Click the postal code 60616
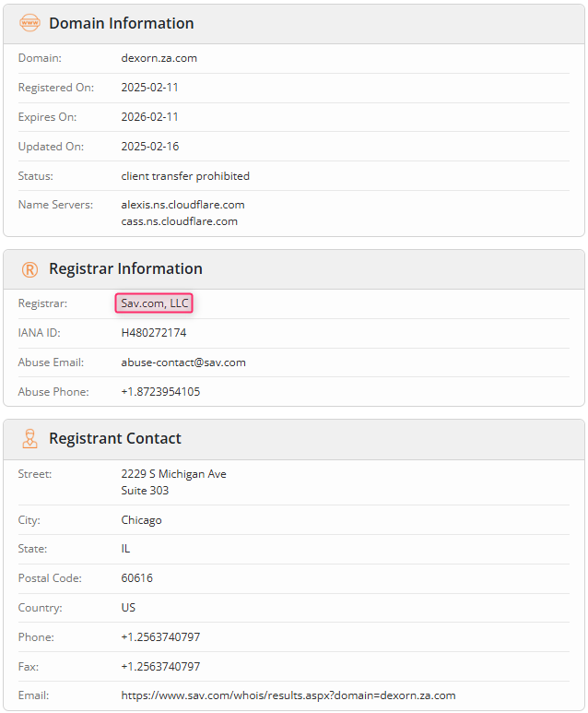The width and height of the screenshot is (588, 713). pyautogui.click(x=136, y=578)
